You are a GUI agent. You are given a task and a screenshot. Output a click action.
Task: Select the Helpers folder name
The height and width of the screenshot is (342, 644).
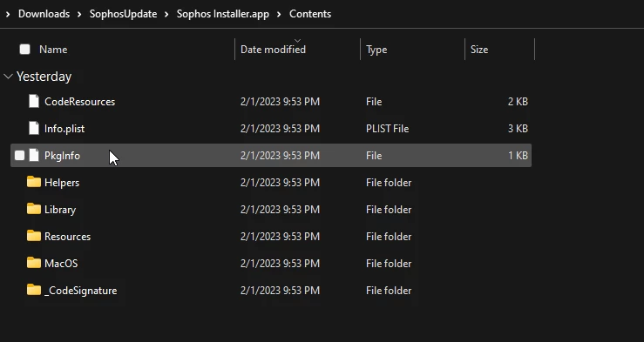pos(62,183)
